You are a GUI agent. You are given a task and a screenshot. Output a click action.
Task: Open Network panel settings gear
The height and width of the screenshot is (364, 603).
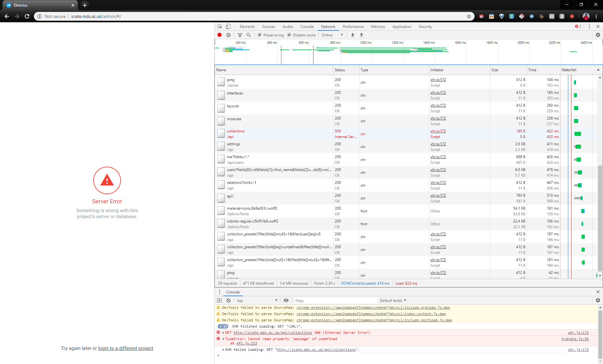pos(598,35)
